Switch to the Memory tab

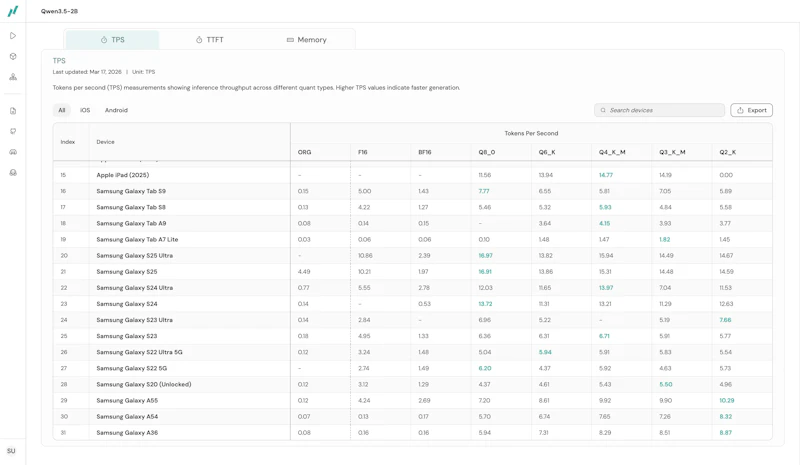click(306, 40)
